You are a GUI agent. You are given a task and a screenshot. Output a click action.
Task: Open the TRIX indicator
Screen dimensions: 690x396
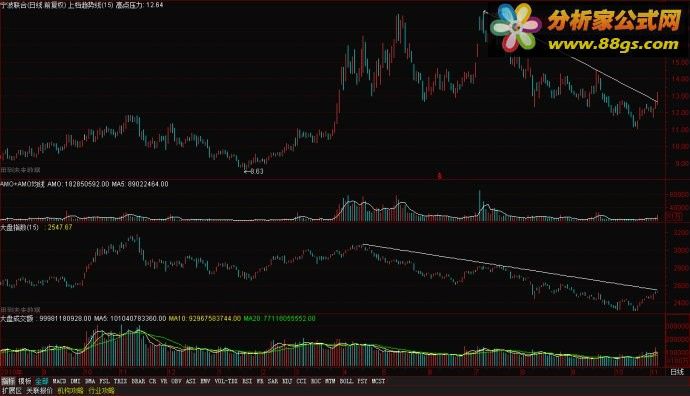[121, 381]
